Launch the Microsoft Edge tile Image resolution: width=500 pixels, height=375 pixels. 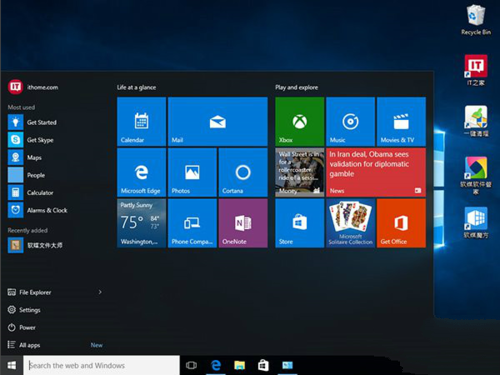pyautogui.click(x=141, y=172)
